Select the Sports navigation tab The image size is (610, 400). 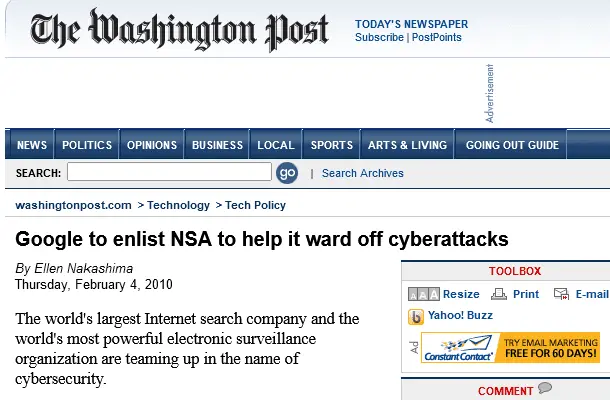331,145
